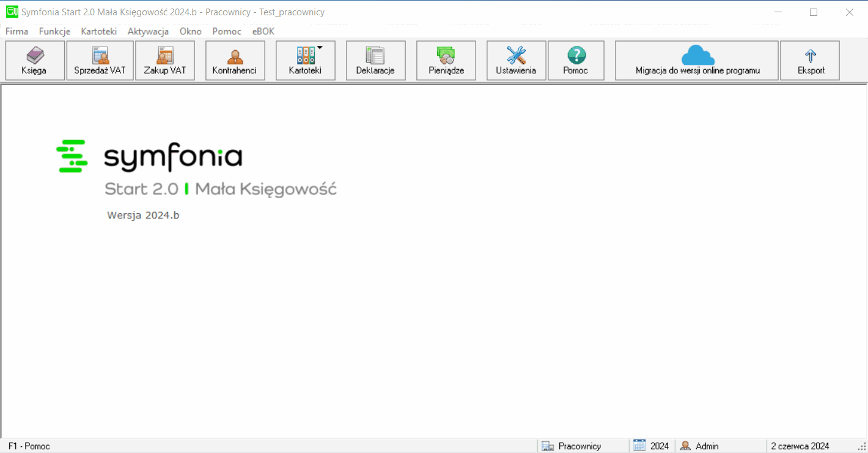
Task: Open the Pieniądze money module
Action: click(x=446, y=61)
